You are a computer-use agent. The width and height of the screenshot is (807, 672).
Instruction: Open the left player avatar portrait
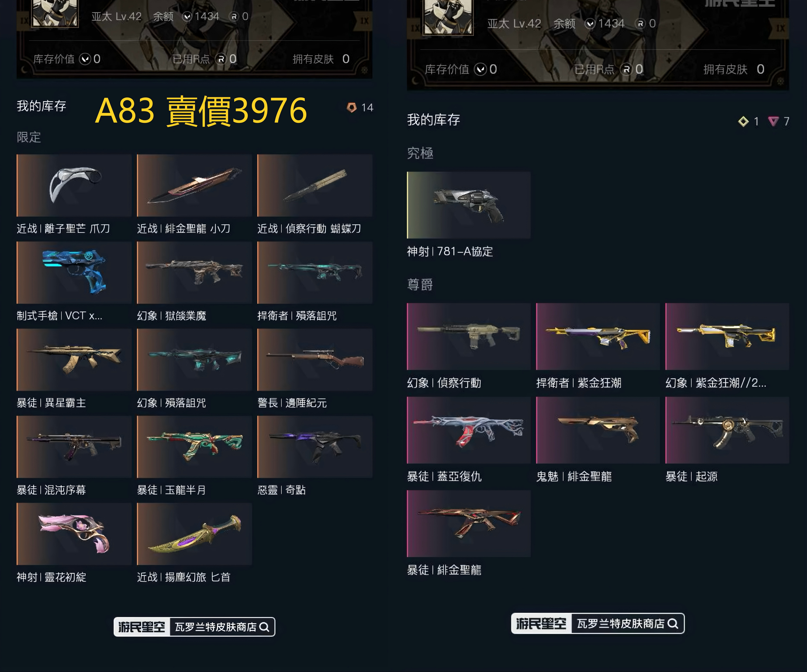click(x=55, y=13)
